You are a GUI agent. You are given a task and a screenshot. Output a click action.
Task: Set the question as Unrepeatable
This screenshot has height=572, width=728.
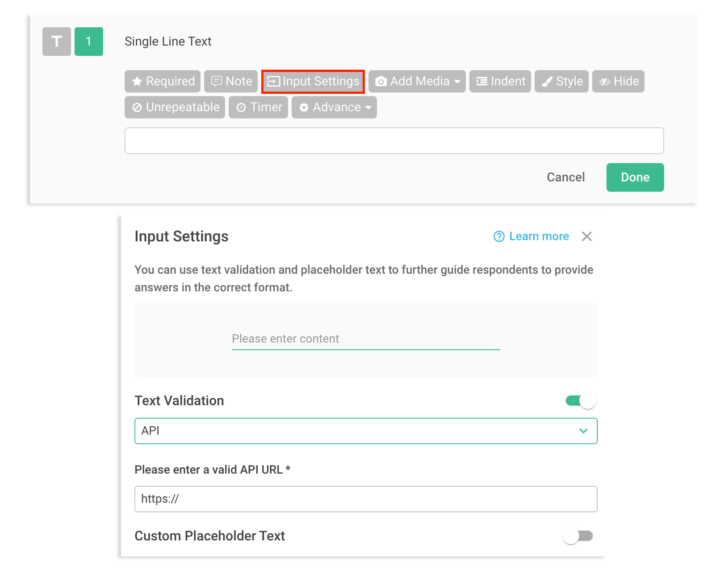175,107
